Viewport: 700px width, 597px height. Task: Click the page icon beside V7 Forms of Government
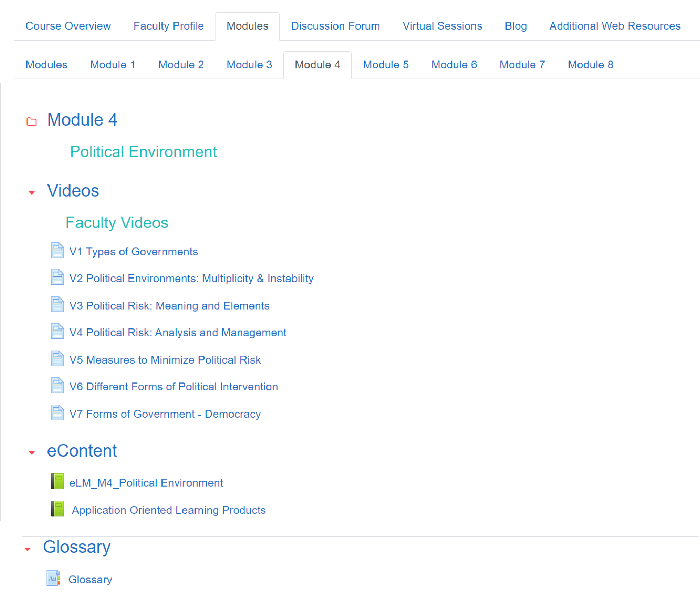[57, 413]
